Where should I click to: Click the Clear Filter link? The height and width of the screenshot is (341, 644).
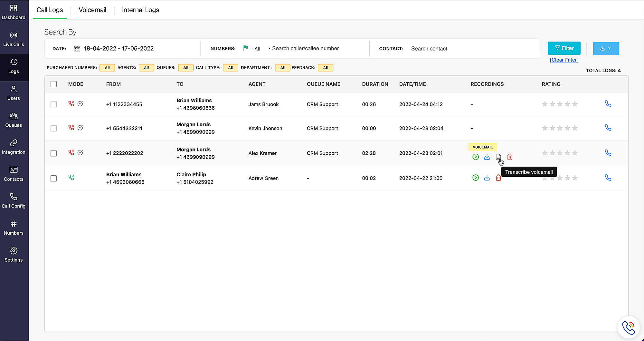pyautogui.click(x=564, y=60)
